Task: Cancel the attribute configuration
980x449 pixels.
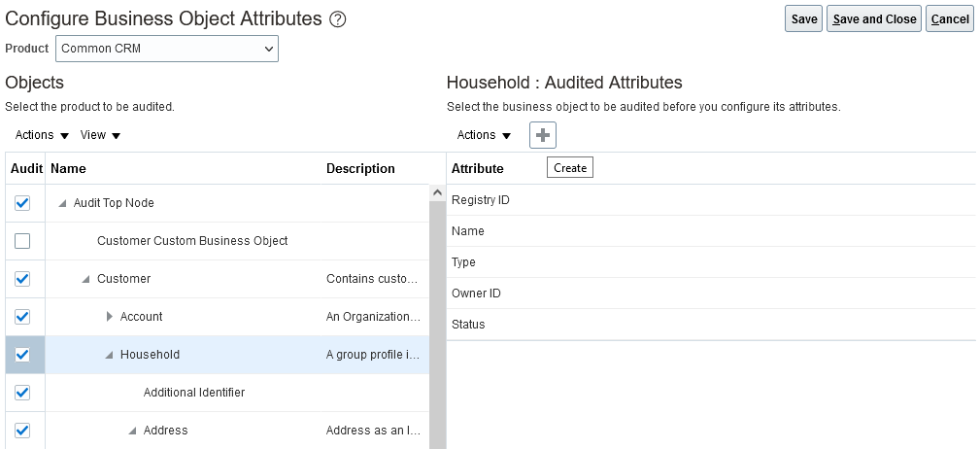Action: point(950,19)
